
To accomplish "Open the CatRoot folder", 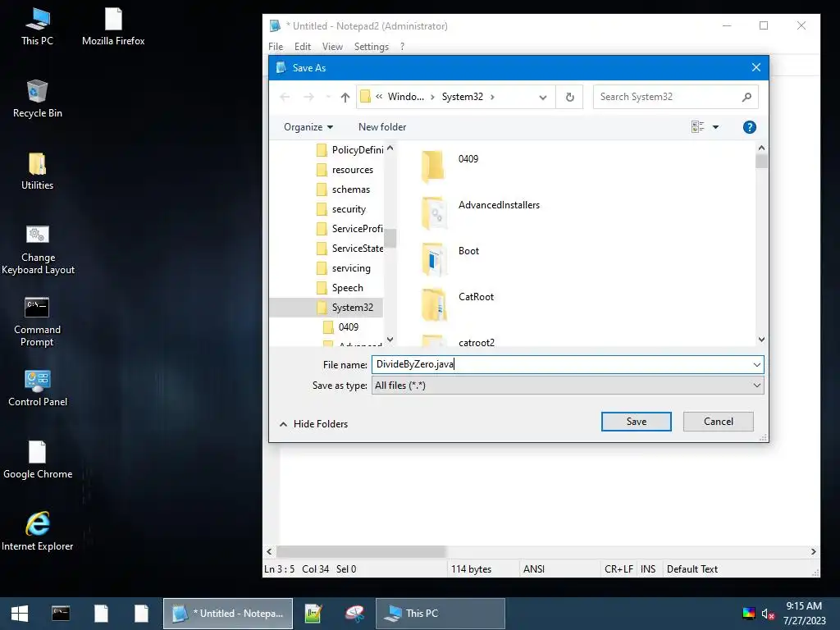I will (x=458, y=304).
